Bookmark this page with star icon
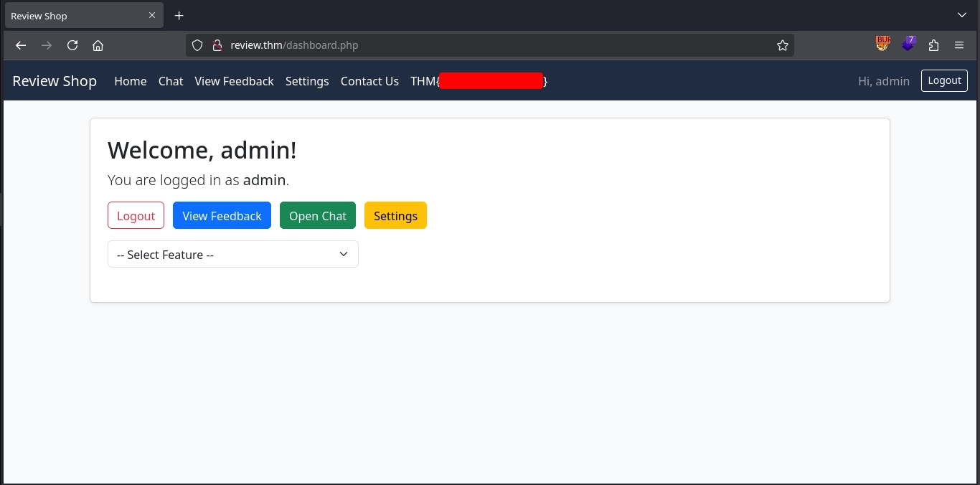 click(782, 45)
